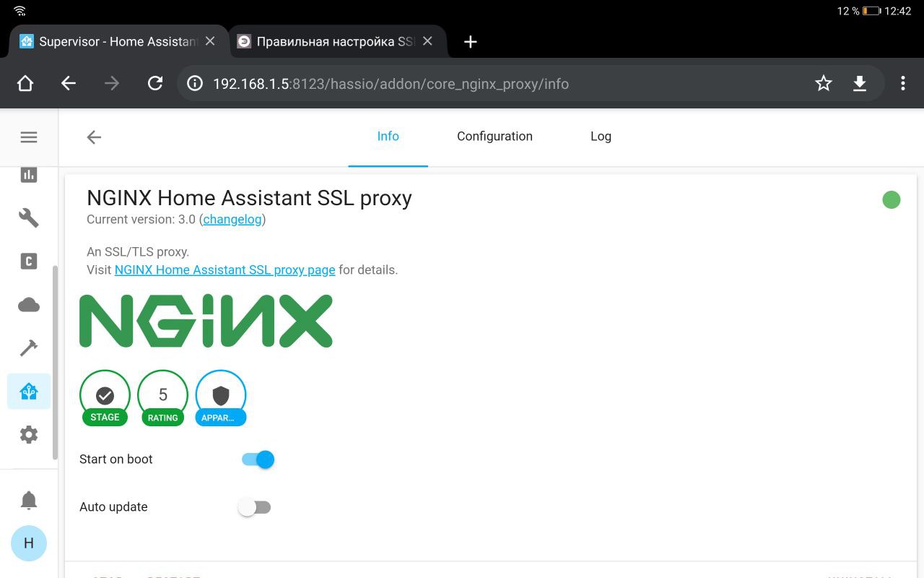The image size is (924, 578).
Task: Open the cloud icon in sidebar
Action: click(29, 305)
